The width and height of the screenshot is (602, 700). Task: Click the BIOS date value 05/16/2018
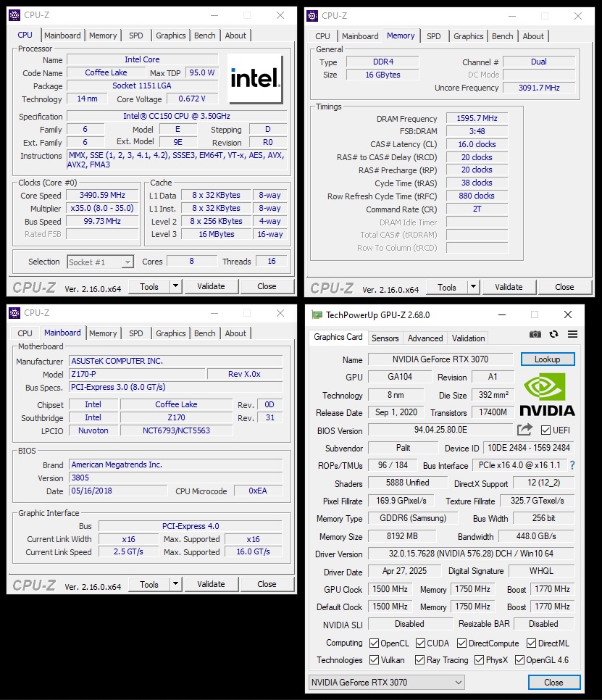(118, 491)
